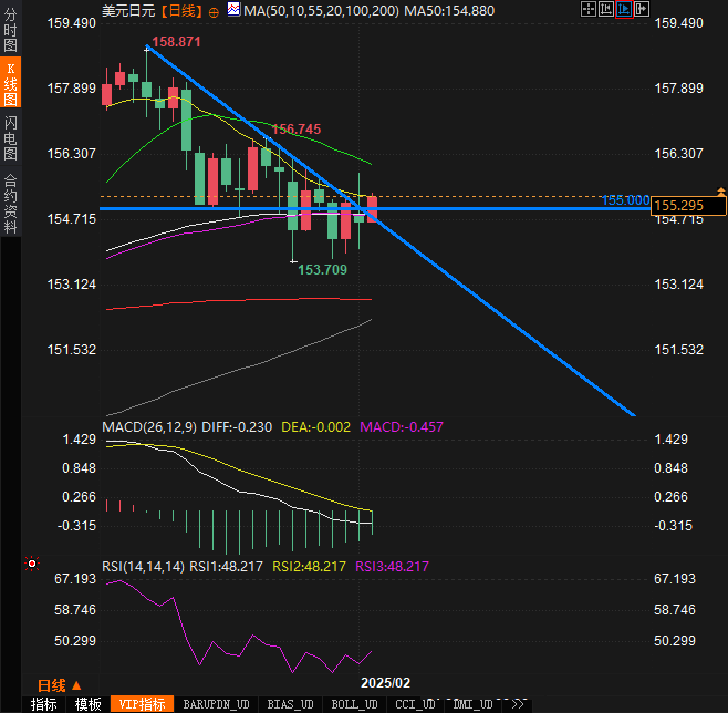The image size is (728, 713).
Task: Open the 分时图 view in left sidebar
Action: (x=11, y=30)
